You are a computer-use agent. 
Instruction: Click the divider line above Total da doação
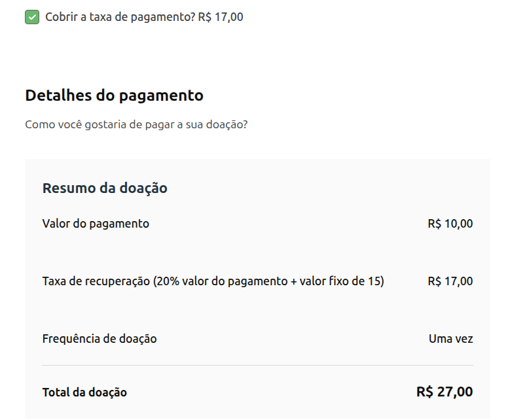pos(257,365)
